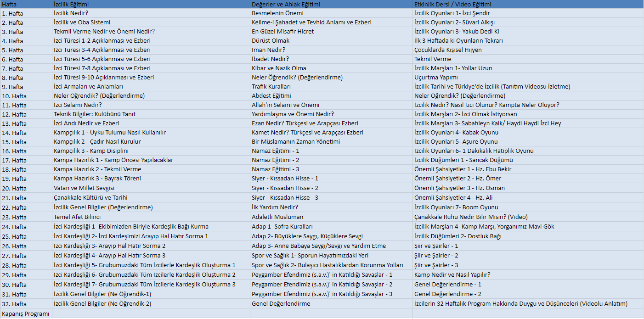Select 'İlk Yardım Nedir?' cell
This screenshot has width=644, height=319.
pos(331,207)
